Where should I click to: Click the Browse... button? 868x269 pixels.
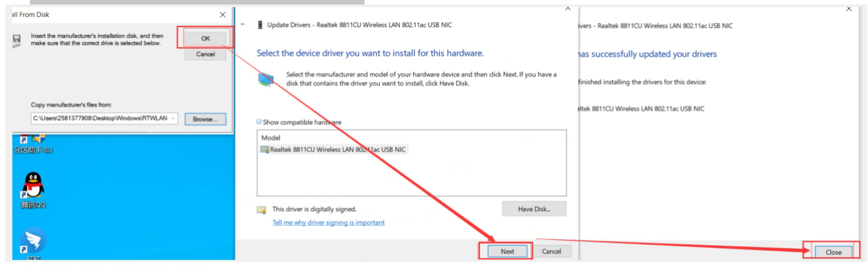[x=206, y=119]
